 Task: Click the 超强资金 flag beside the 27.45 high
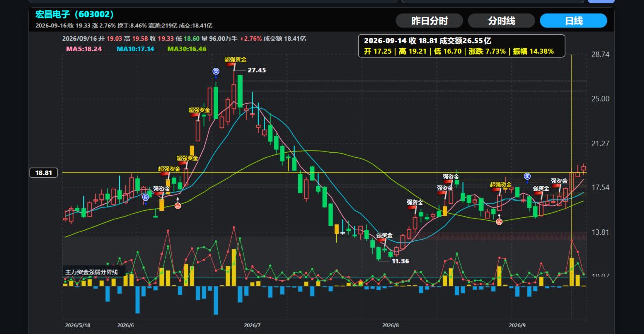[x=235, y=59]
